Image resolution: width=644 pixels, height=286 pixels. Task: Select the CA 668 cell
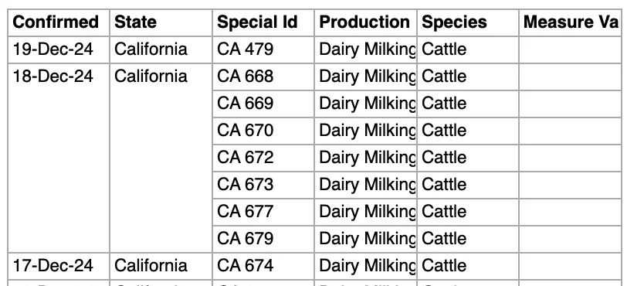point(263,77)
